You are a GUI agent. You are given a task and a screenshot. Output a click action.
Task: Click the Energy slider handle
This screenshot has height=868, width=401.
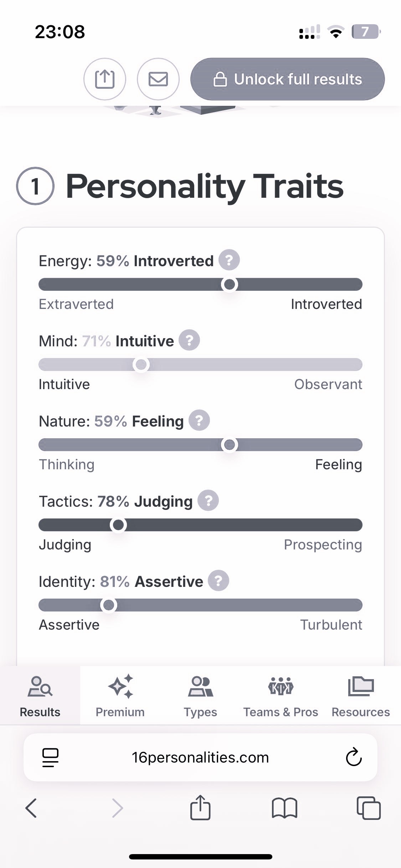click(x=230, y=284)
